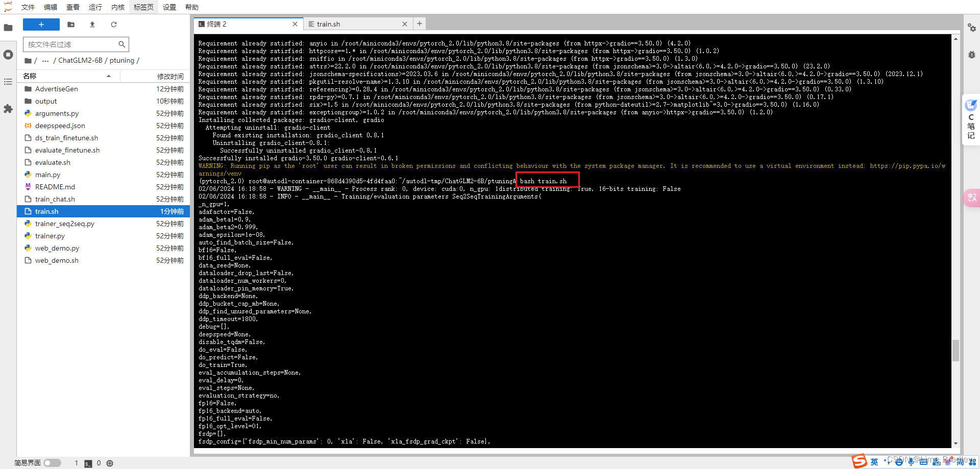
Task: Open the extension manager puzzle icon
Action: click(8, 109)
